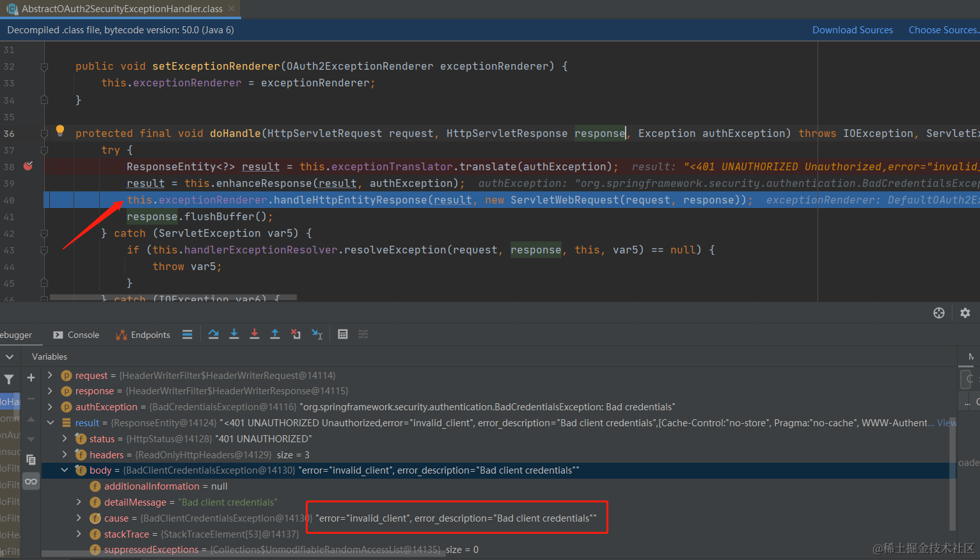Close the AbstractOAuth2SecurityExceptionHandler.class tab
This screenshot has height=560, width=980.
click(232, 8)
